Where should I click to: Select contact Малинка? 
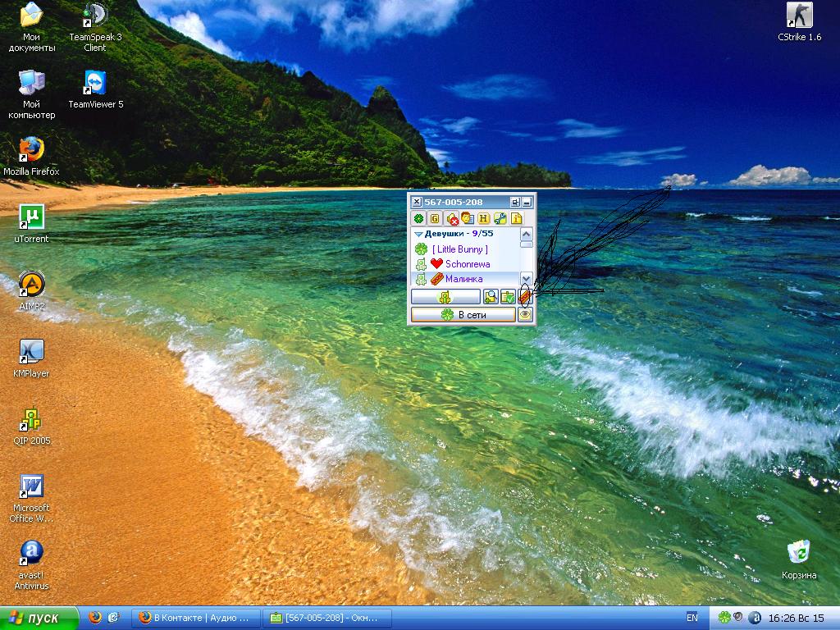pos(464,279)
